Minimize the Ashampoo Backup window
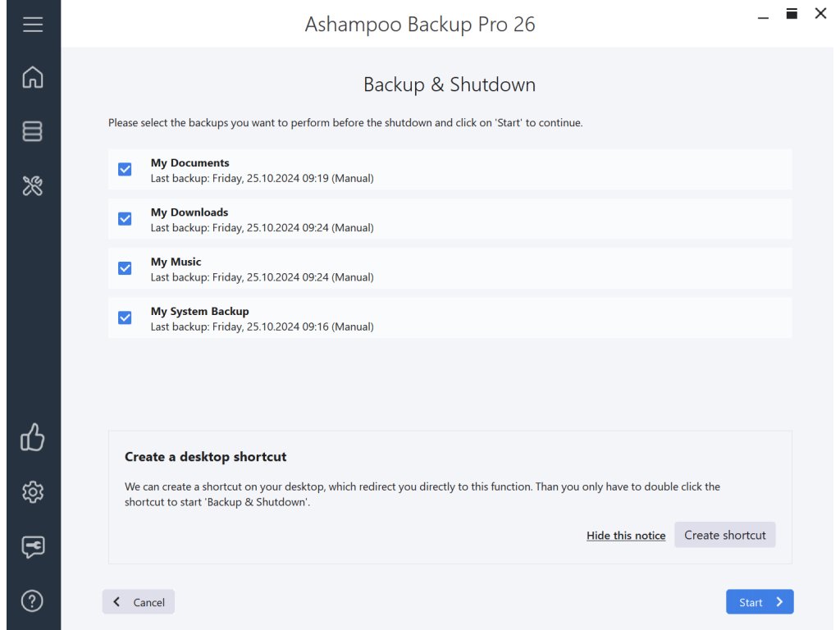Screen dimensions: 840x630 tap(764, 14)
